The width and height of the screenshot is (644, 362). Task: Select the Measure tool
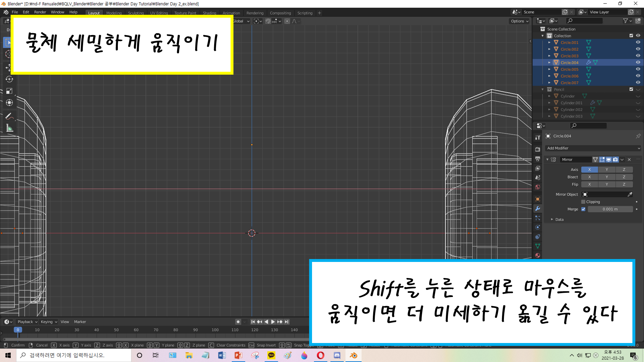click(x=9, y=128)
